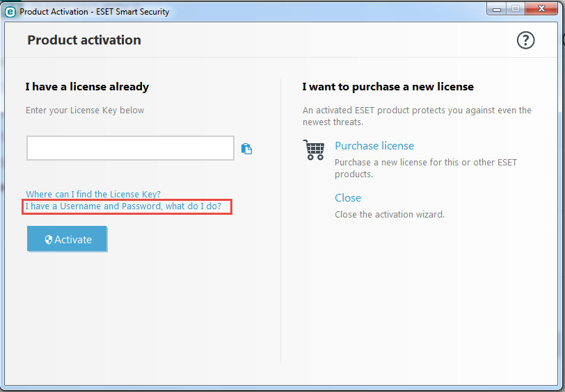Close the window with the red X
The width and height of the screenshot is (565, 392).
click(541, 8)
